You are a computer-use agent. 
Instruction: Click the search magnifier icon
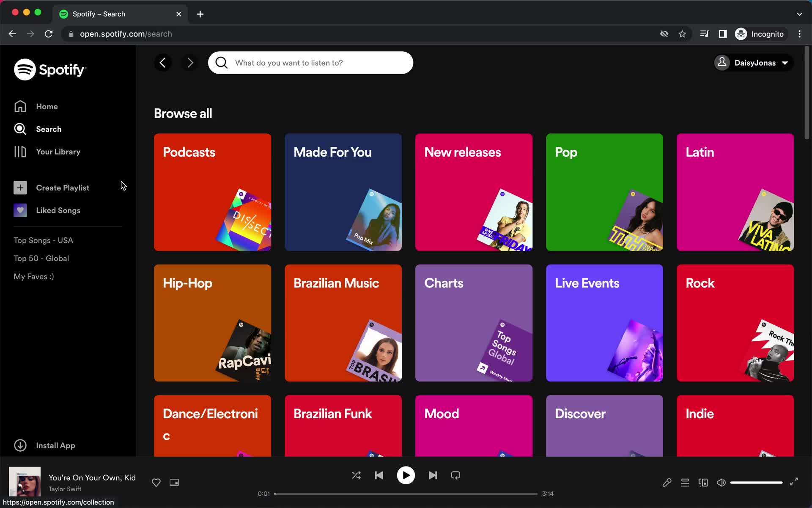221,63
